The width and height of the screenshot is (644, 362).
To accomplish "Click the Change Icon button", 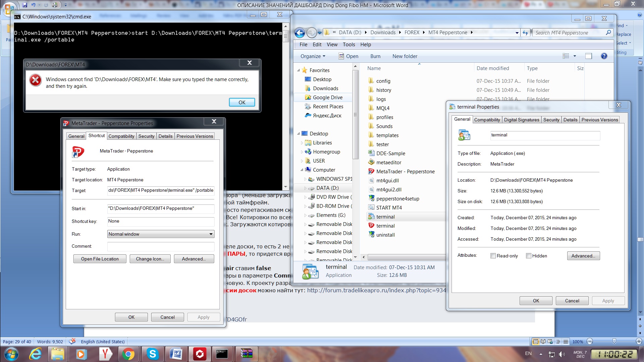I will 150,259.
